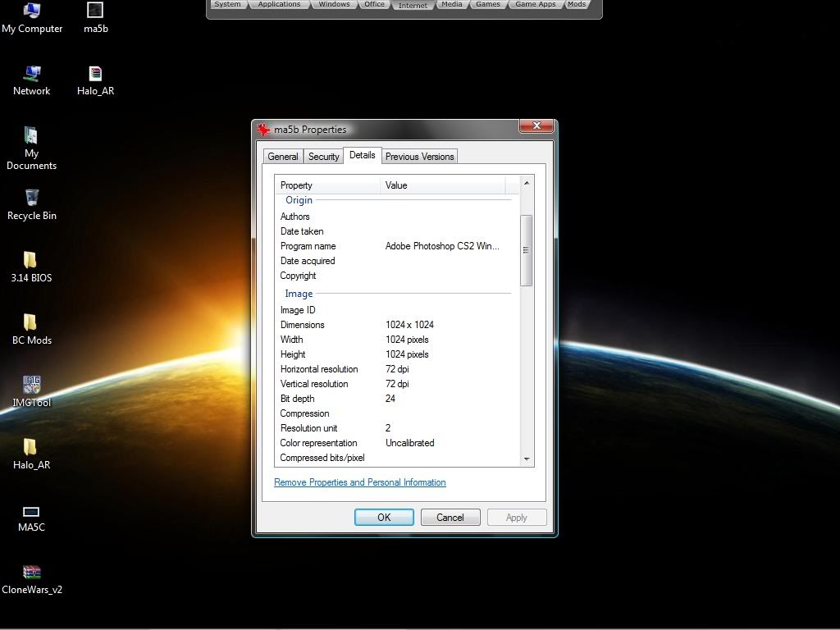Click the Adobe Photoshop CS2 value

[442, 246]
